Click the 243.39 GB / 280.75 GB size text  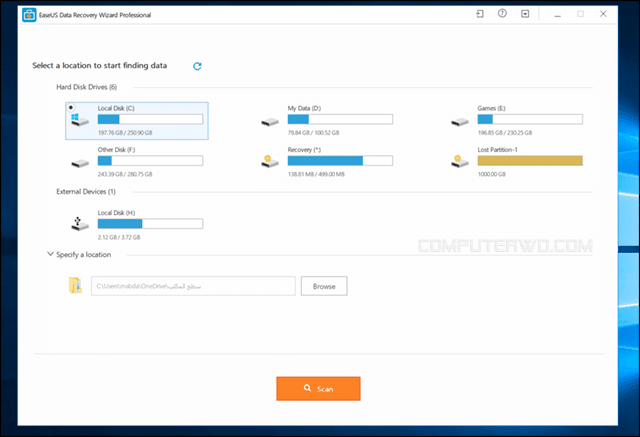click(125, 174)
